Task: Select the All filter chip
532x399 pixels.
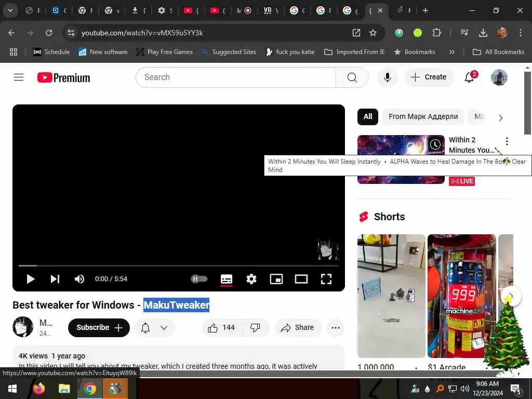Action: coord(367,116)
